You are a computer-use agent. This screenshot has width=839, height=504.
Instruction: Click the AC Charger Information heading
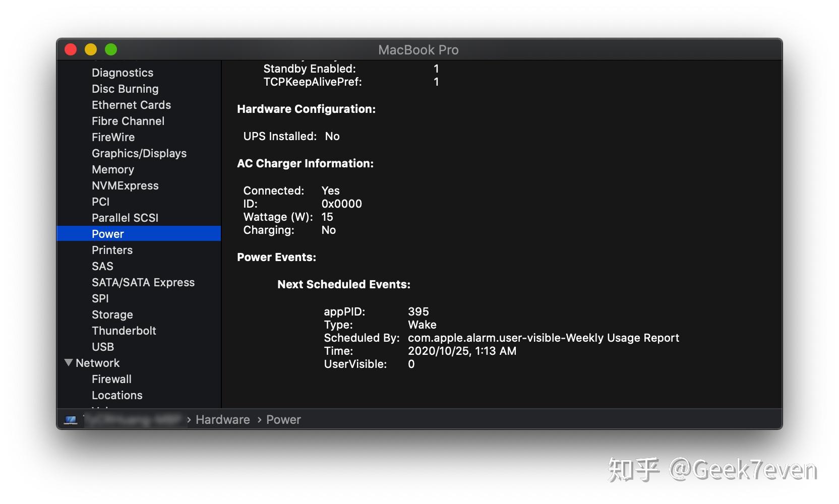click(x=305, y=163)
